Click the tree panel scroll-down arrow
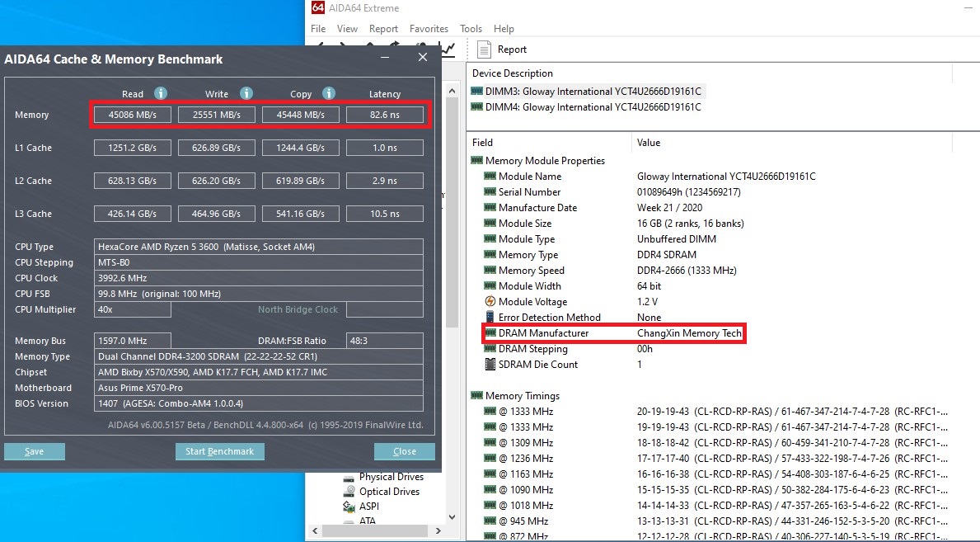Image resolution: width=980 pixels, height=542 pixels. pyautogui.click(x=452, y=517)
